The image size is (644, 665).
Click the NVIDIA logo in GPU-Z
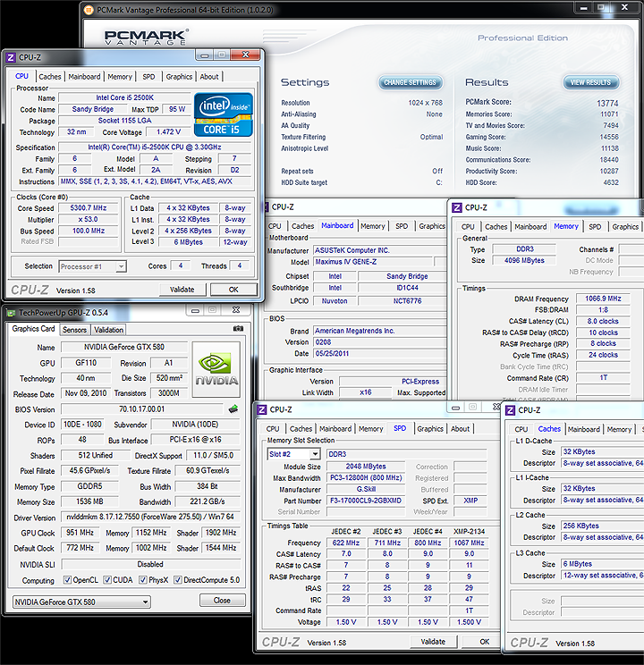[216, 369]
